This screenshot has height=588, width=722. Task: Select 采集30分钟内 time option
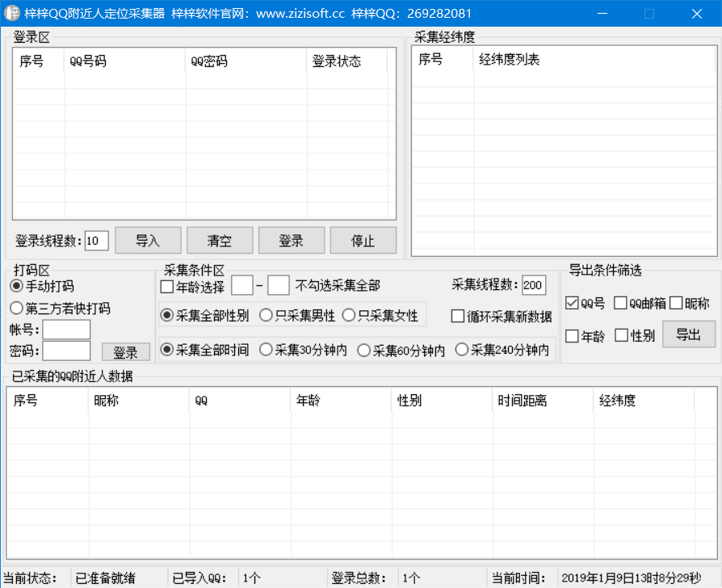tap(266, 350)
